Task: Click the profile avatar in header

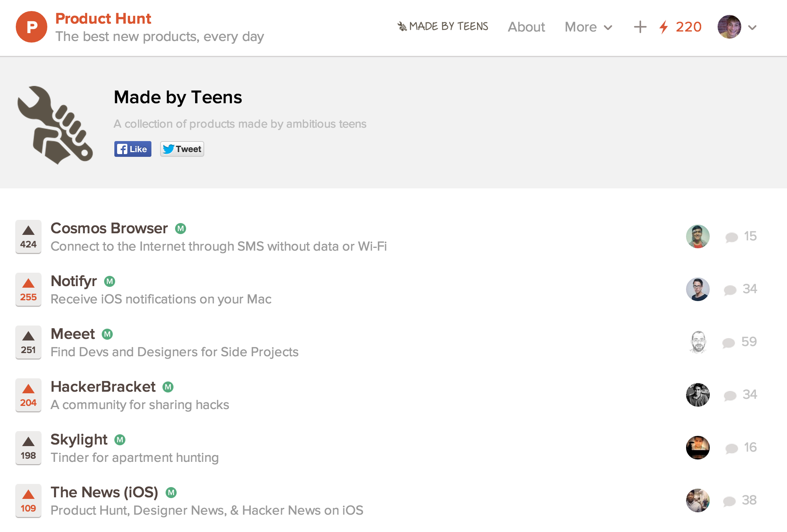Action: [x=729, y=27]
